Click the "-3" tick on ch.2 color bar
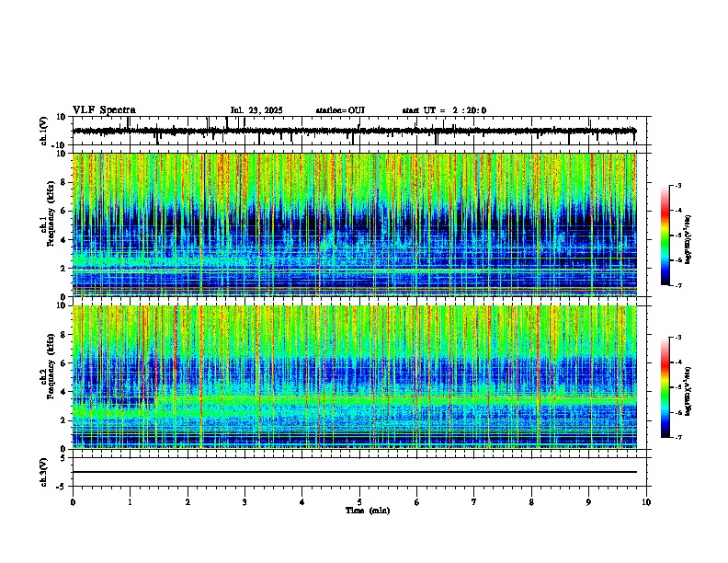 pyautogui.click(x=678, y=338)
